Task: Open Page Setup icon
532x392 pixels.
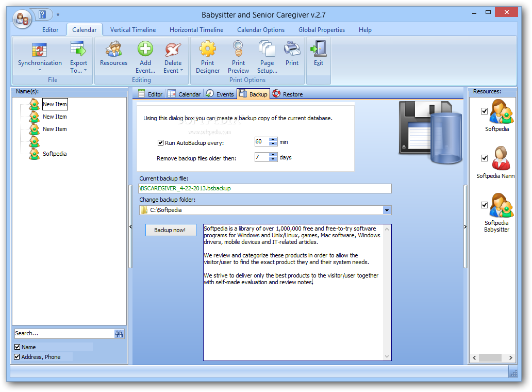Action: tap(267, 49)
